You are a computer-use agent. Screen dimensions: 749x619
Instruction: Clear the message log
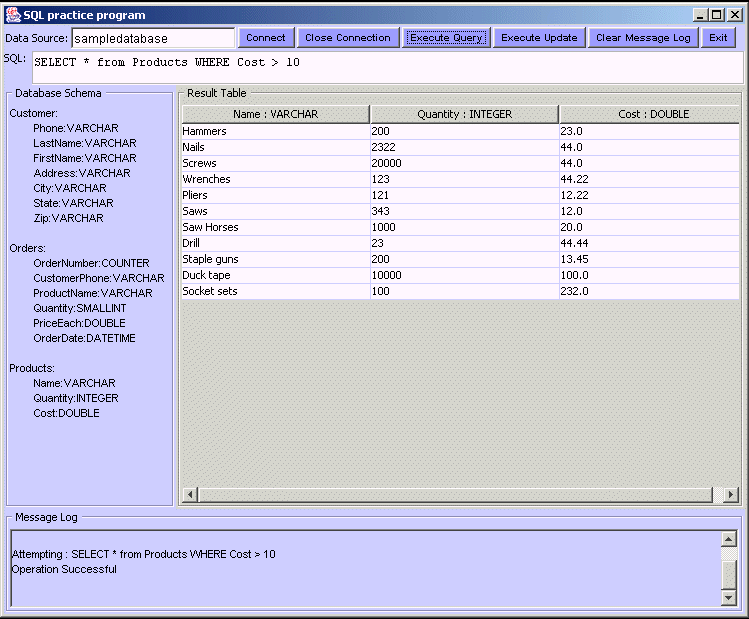[643, 38]
